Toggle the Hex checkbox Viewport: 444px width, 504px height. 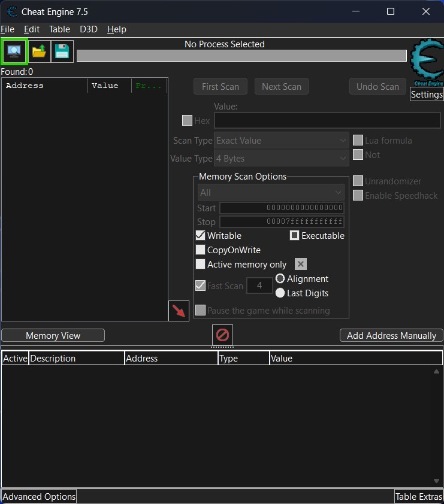(187, 120)
